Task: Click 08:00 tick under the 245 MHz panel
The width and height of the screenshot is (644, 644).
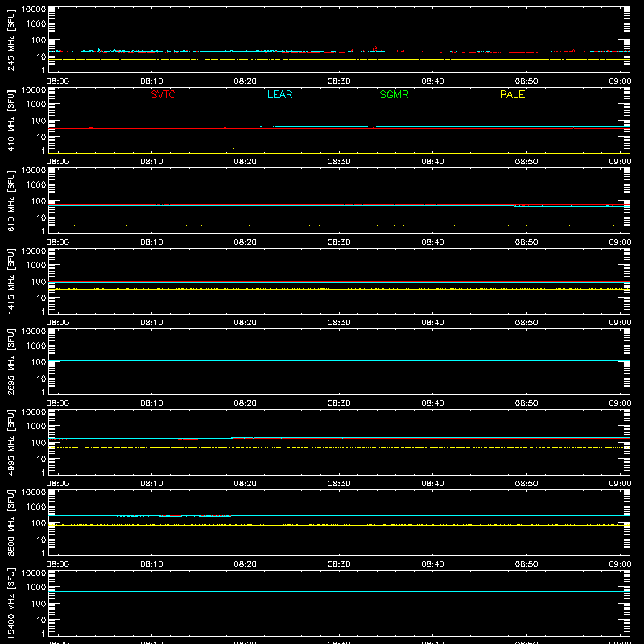Action: click(58, 81)
